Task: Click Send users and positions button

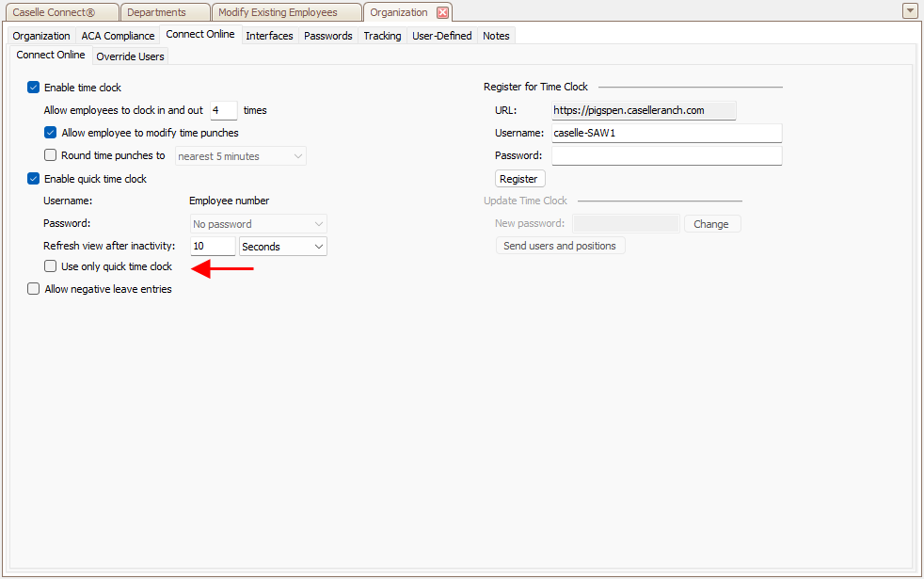Action: click(x=560, y=246)
